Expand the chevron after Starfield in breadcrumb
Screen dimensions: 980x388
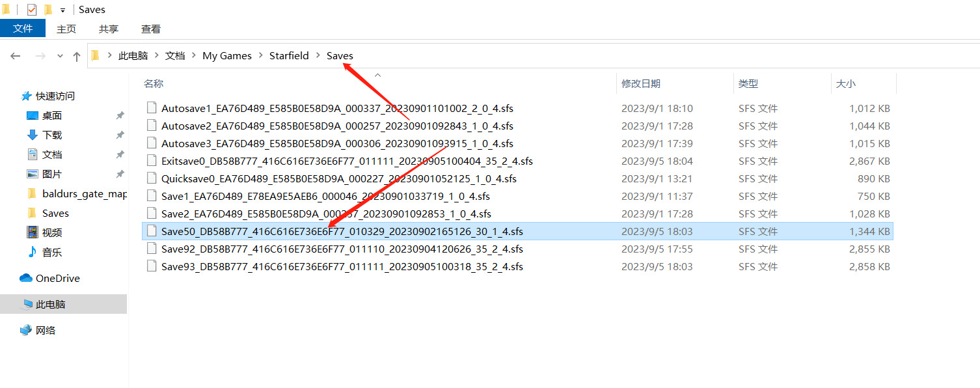318,56
